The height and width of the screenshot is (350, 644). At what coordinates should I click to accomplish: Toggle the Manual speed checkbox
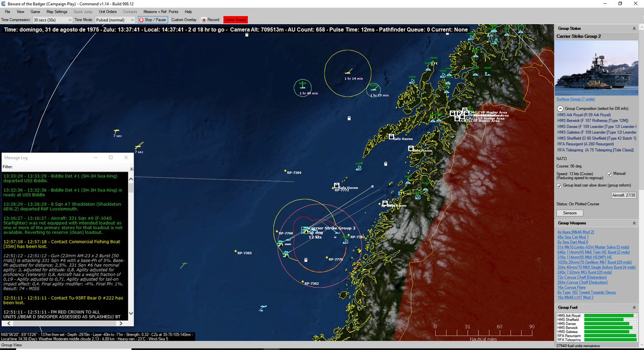coord(609,174)
